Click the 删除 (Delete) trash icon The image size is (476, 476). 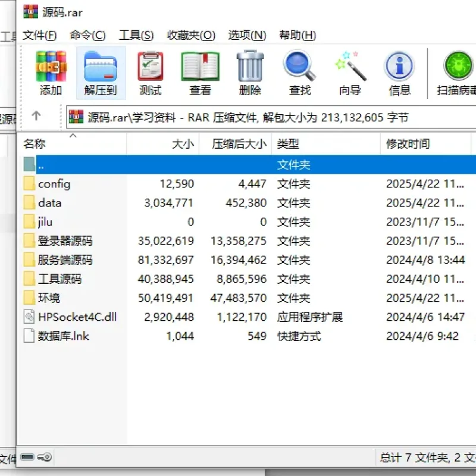click(250, 66)
